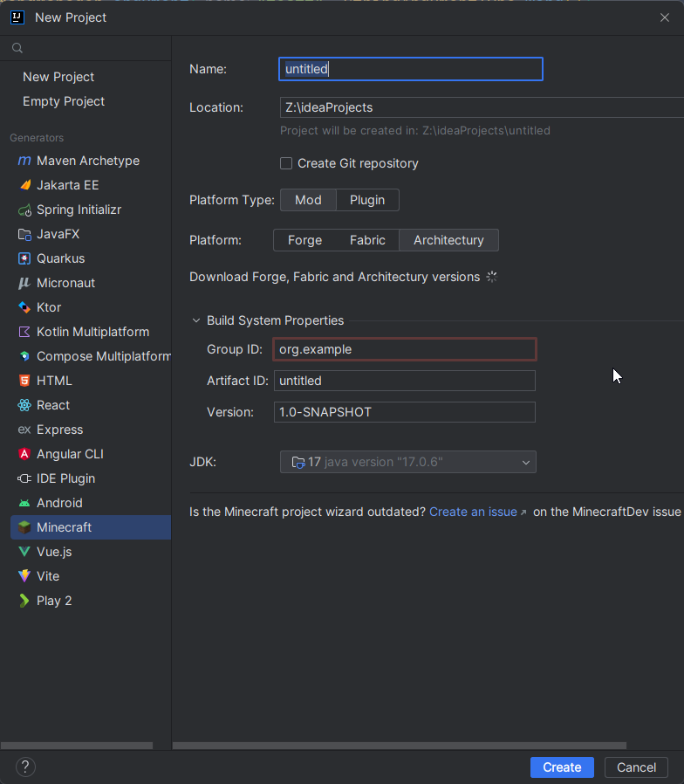Select the Android project generator
Screen dimensions: 684x784
[x=58, y=503]
